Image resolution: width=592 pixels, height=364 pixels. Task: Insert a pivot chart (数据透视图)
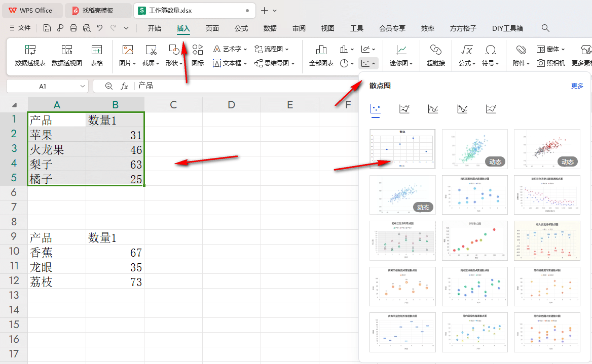click(67, 55)
